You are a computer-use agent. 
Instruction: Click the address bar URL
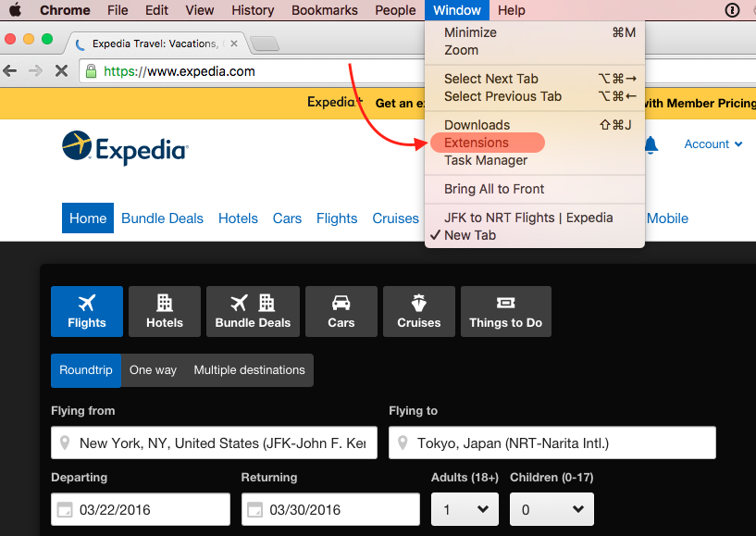click(x=180, y=71)
